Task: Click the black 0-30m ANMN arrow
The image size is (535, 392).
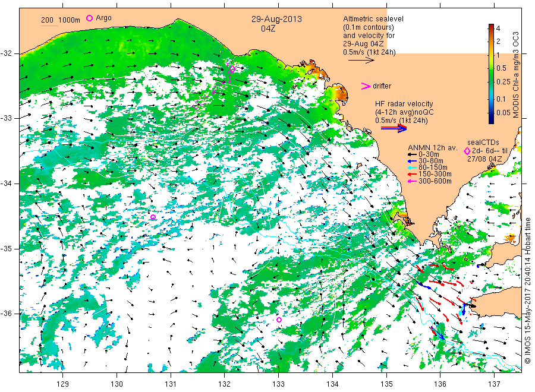Action: (412, 154)
